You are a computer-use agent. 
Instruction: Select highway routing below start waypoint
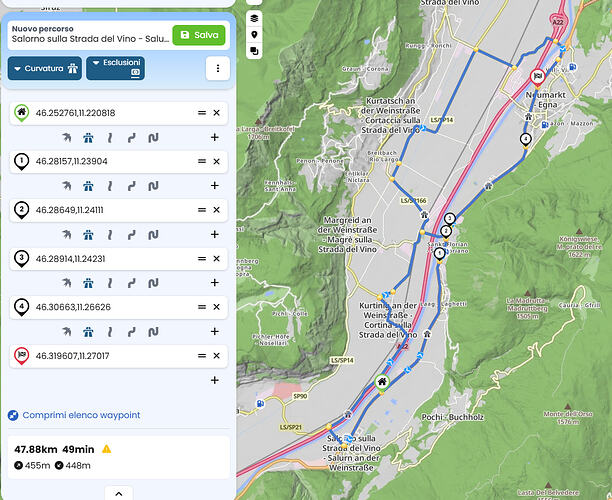click(88, 137)
